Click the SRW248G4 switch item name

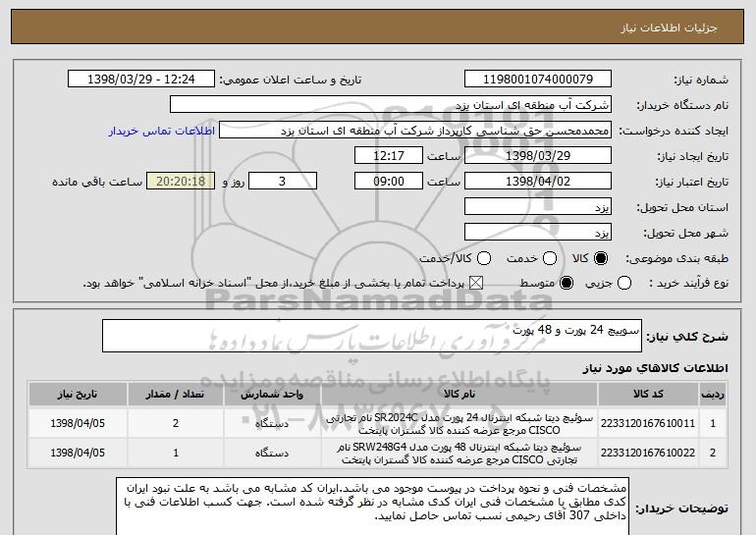coord(459,454)
